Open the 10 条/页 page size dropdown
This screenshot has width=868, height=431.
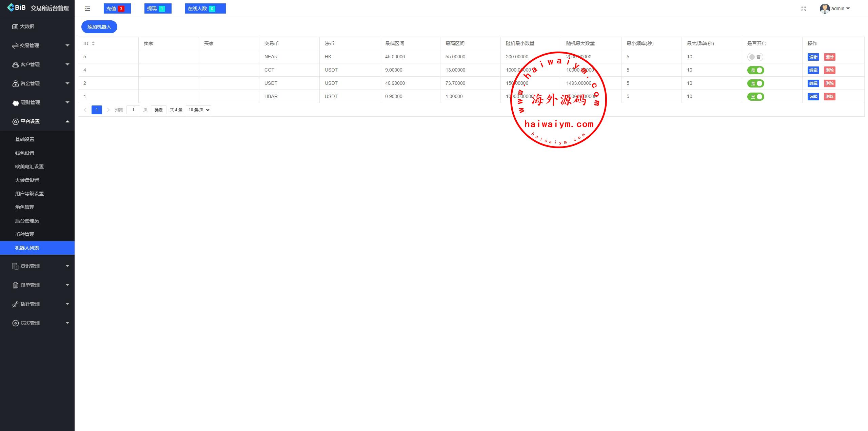click(198, 110)
